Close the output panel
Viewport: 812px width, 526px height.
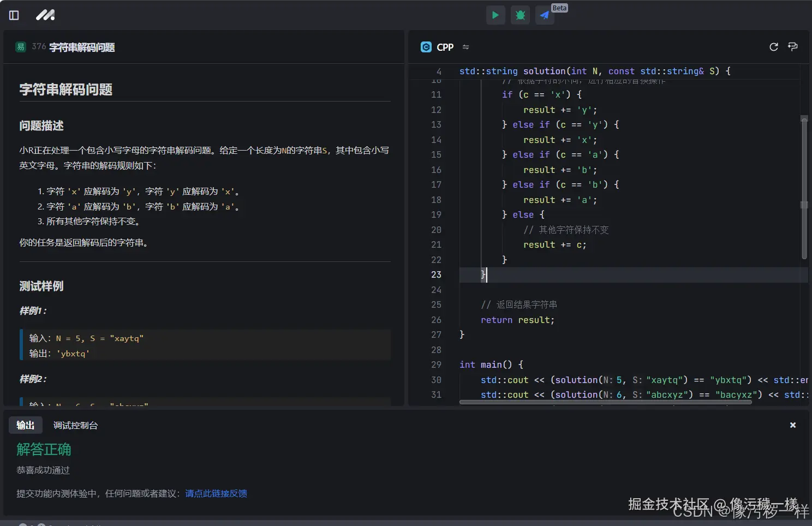[793, 425]
